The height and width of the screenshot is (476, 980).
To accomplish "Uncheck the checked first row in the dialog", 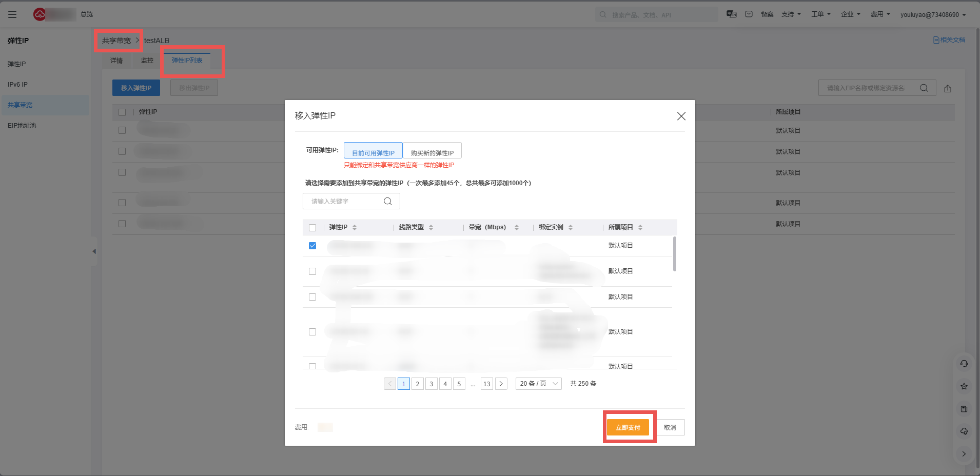I will pos(312,246).
